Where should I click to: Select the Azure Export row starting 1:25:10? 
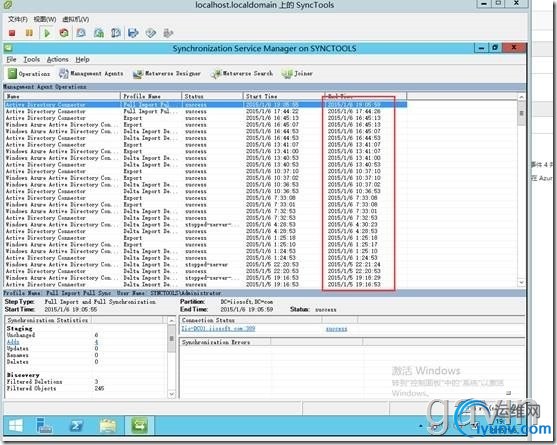tap(205, 244)
